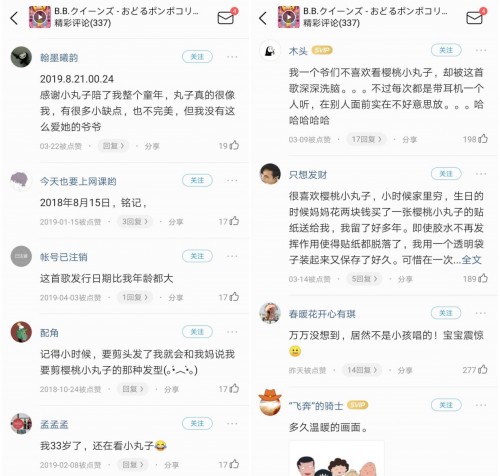Toggle 关注 follow for 帐号已注销
Viewport: 500px width, 476px height.
click(197, 256)
